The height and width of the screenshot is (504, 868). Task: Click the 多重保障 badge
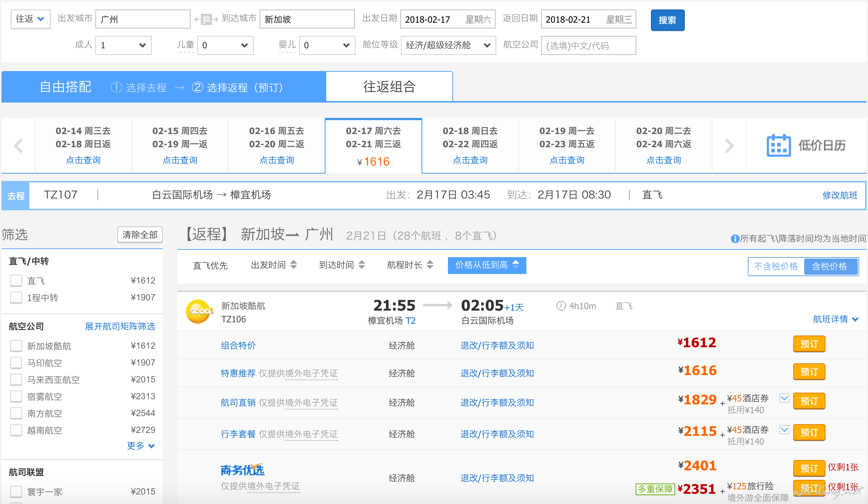[655, 489]
